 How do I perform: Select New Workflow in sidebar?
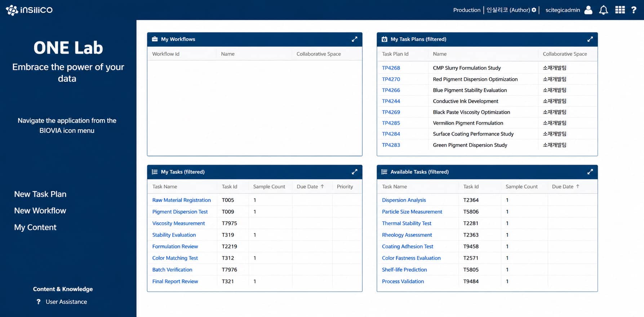click(x=40, y=211)
